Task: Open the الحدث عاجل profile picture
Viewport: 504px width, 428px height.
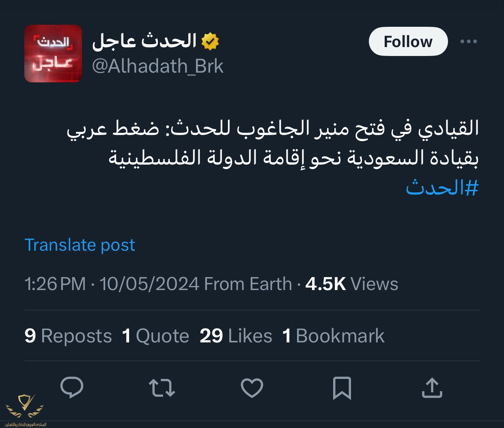Action: pos(53,54)
